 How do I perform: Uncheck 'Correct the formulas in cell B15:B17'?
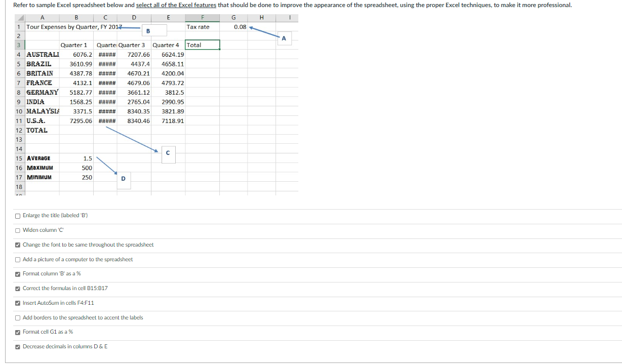[x=17, y=289]
